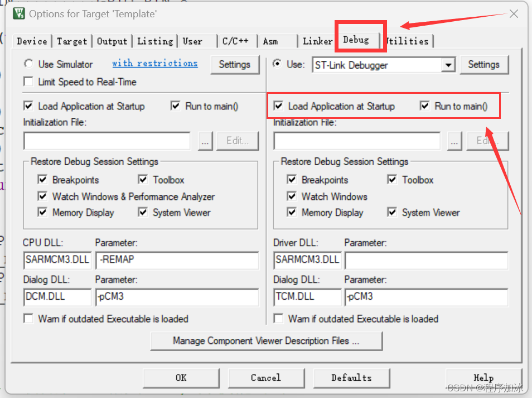This screenshot has width=532, height=398.
Task: Select the User tab
Action: pyautogui.click(x=192, y=41)
